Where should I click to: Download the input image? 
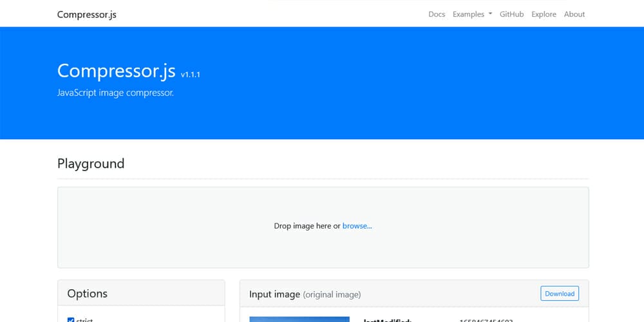pos(560,294)
